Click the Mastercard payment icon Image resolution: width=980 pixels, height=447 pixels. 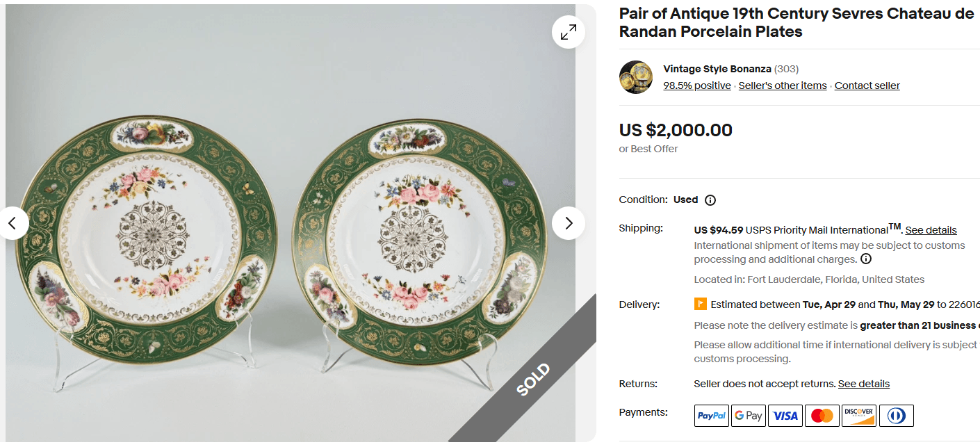tap(822, 415)
